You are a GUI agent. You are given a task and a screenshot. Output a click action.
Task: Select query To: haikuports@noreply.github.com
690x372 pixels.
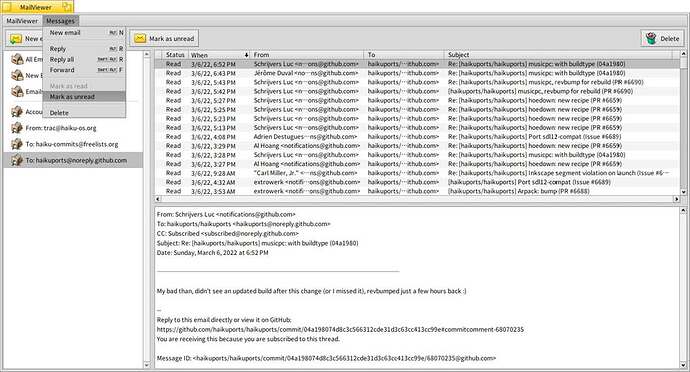[73, 160]
